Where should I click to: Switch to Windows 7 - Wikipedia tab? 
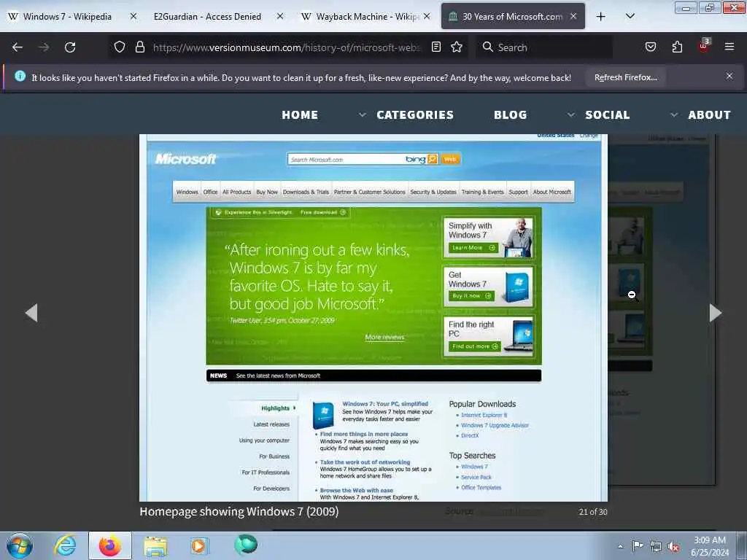67,17
